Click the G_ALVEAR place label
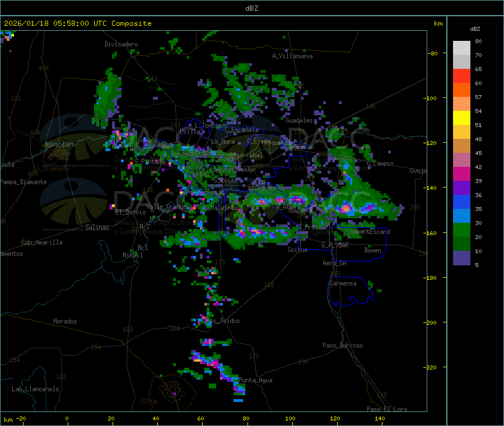The width and height of the screenshot is (504, 426). (335, 245)
